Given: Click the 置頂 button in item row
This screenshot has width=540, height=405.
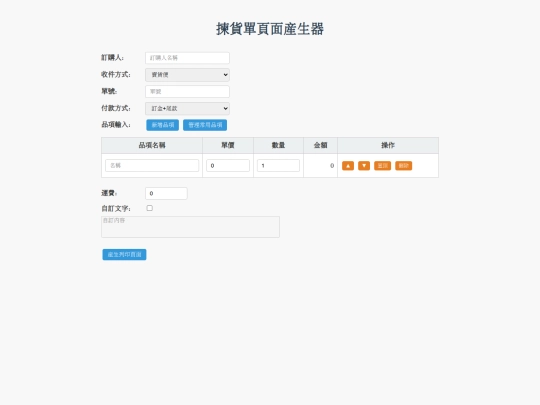Looking at the screenshot, I should tap(383, 166).
